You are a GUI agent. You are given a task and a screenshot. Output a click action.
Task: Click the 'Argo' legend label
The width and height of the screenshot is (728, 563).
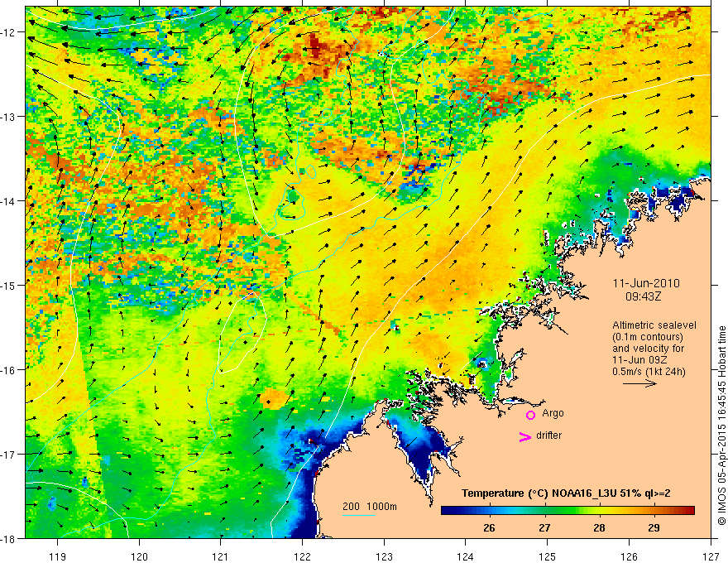(553, 413)
